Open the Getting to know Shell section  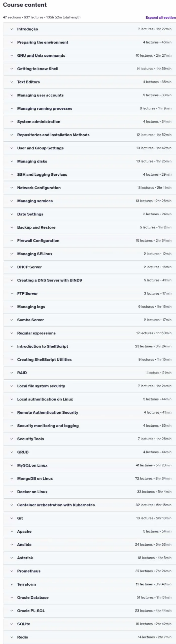tap(89, 69)
